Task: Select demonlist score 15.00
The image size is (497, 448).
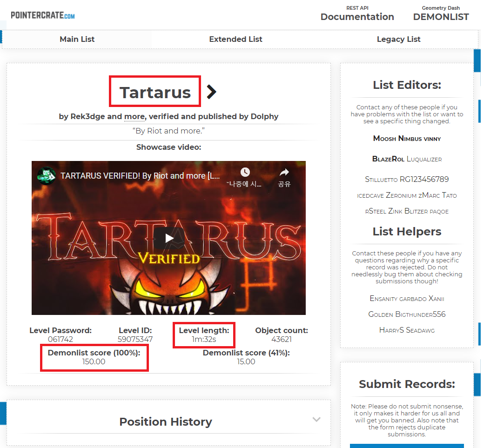Action: tap(246, 361)
